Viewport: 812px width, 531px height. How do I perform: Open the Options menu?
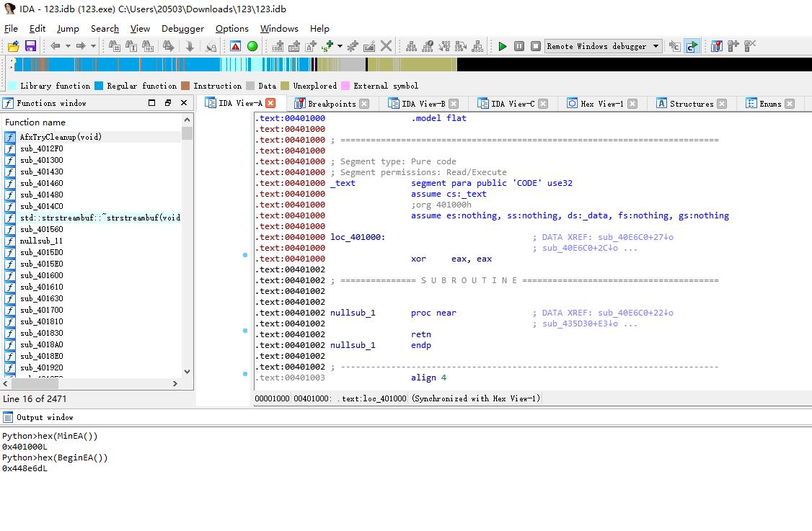click(x=232, y=29)
